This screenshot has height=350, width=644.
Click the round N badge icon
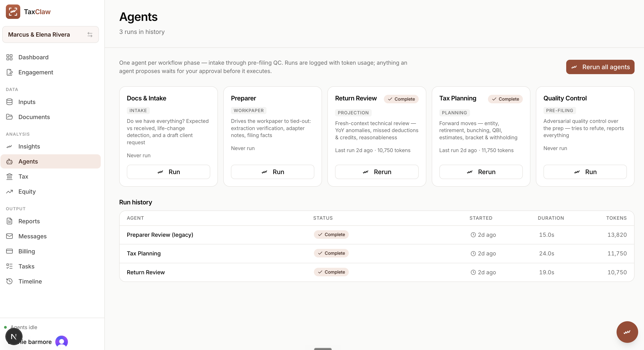[x=14, y=337]
